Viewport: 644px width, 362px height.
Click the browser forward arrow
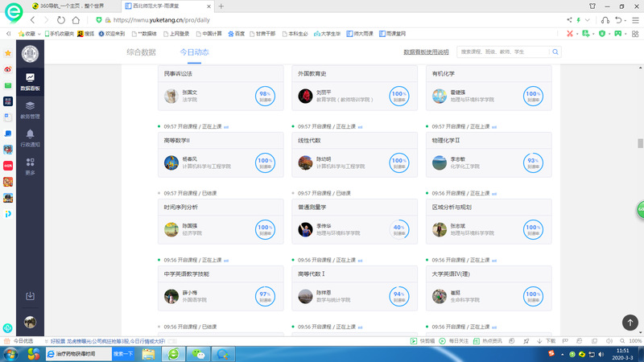46,20
